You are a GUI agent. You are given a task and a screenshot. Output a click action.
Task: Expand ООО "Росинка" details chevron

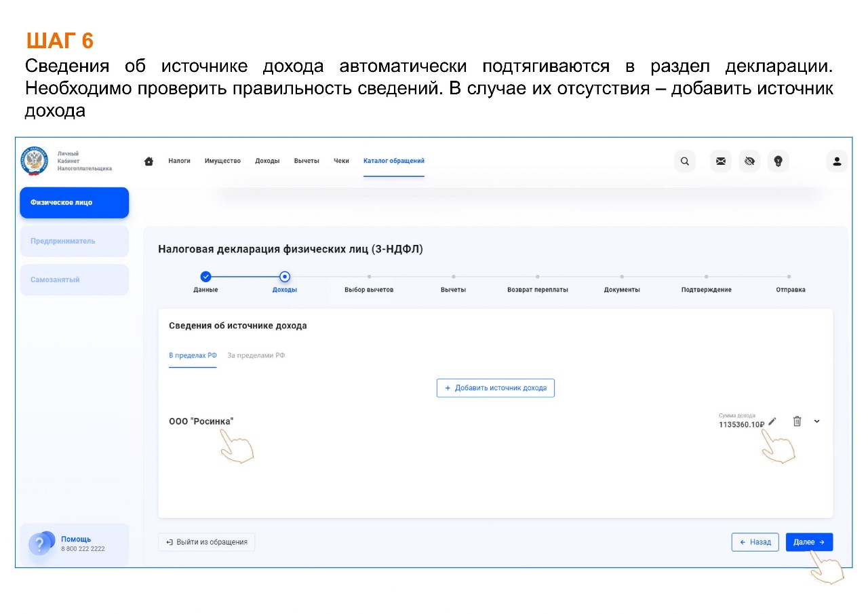click(816, 421)
